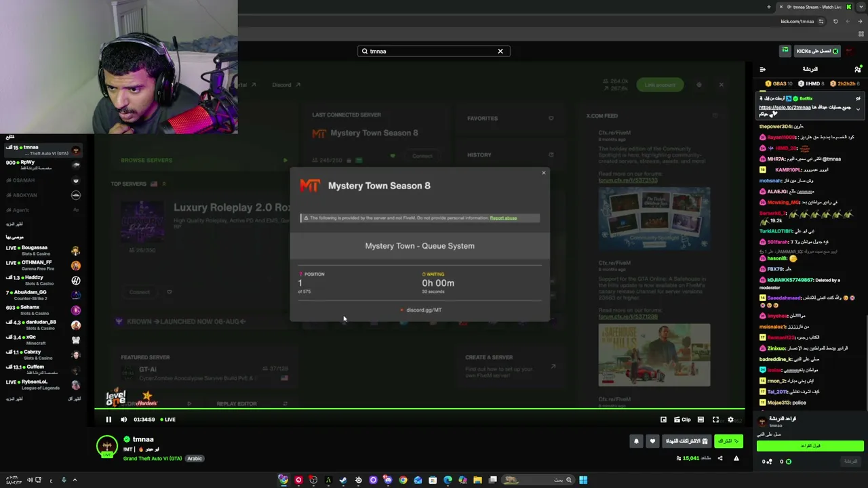This screenshot has height=488, width=868.
Task: Open Kick points balance icon in chat footer
Action: [788, 462]
